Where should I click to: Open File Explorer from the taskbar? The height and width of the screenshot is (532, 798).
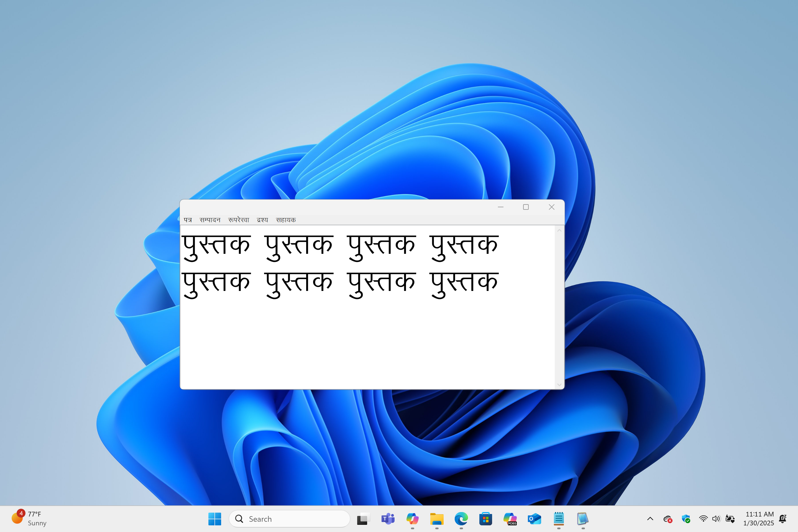[x=437, y=519]
